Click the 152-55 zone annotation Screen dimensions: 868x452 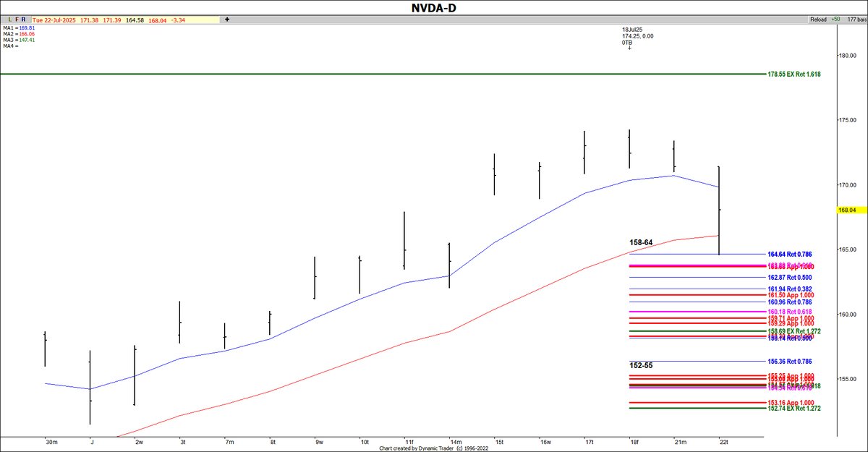click(x=642, y=365)
